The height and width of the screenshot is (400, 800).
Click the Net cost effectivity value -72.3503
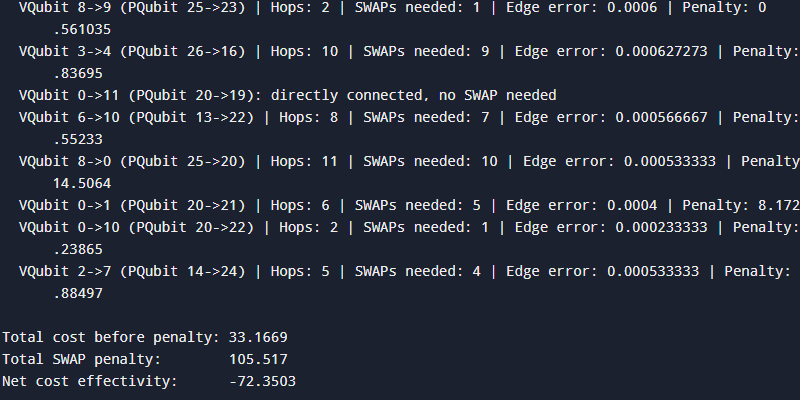(262, 381)
